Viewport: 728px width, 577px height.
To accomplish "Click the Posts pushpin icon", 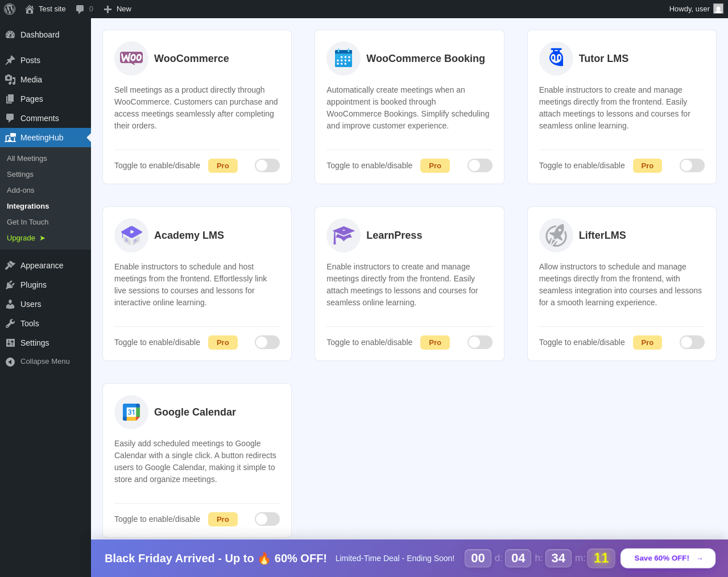I will pos(10,60).
